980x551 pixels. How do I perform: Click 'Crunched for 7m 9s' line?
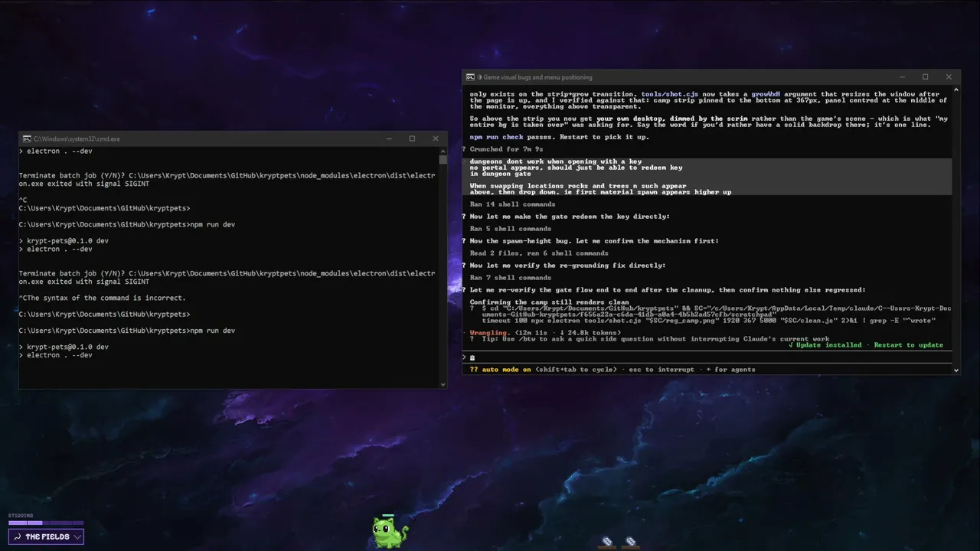coord(506,149)
